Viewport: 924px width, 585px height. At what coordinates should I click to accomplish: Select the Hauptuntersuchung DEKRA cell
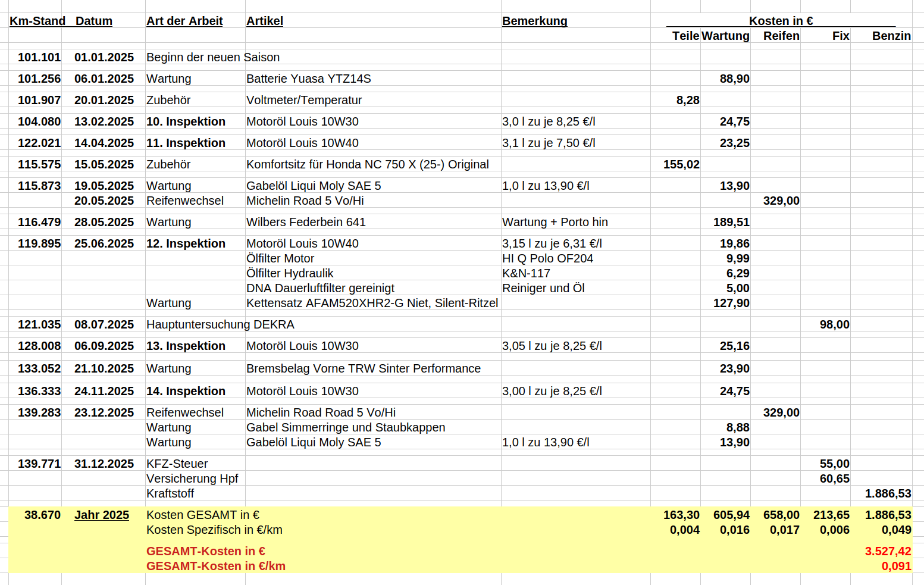click(220, 324)
